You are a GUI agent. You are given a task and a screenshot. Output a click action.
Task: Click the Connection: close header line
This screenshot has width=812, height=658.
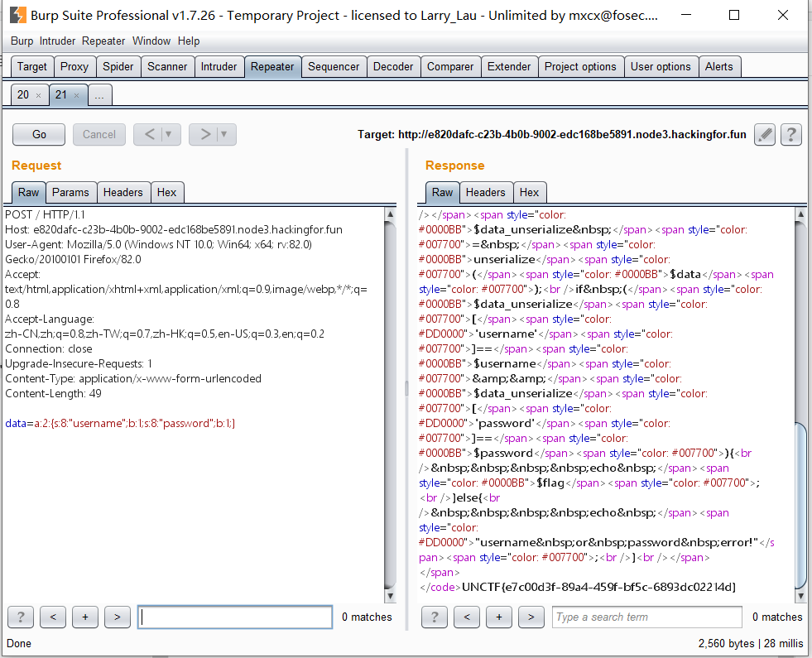pyautogui.click(x=49, y=349)
